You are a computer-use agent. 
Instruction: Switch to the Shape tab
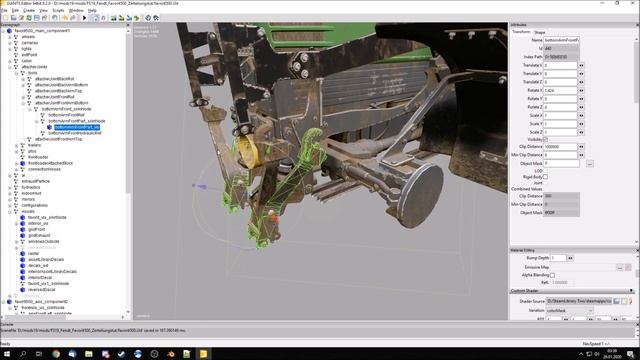point(540,32)
